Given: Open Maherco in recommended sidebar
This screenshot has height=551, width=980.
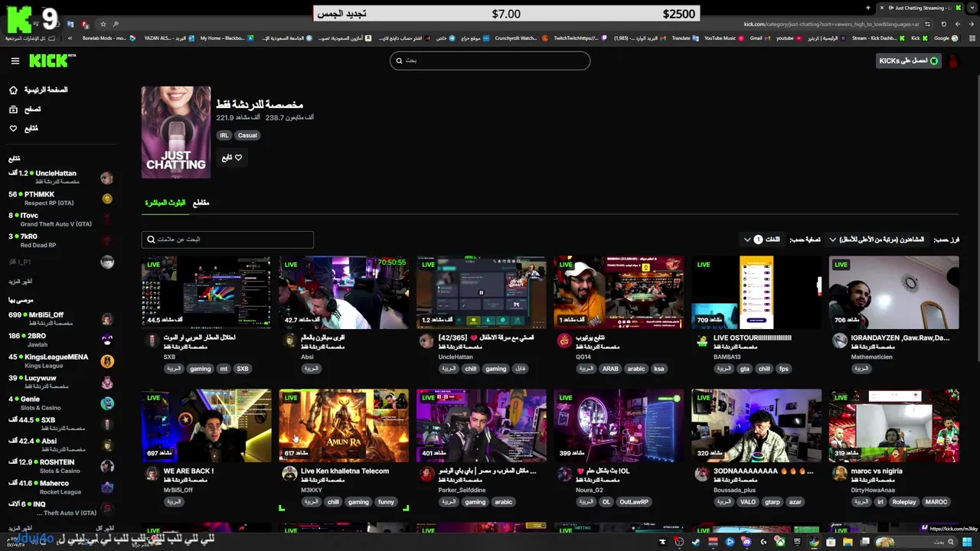Looking at the screenshot, I should tap(60, 487).
